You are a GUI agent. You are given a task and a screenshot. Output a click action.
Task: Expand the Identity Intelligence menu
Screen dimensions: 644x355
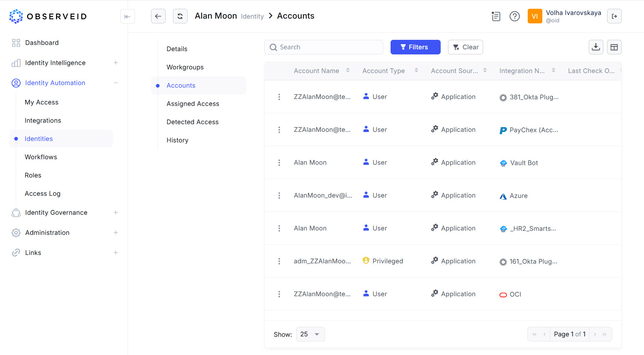tap(116, 63)
